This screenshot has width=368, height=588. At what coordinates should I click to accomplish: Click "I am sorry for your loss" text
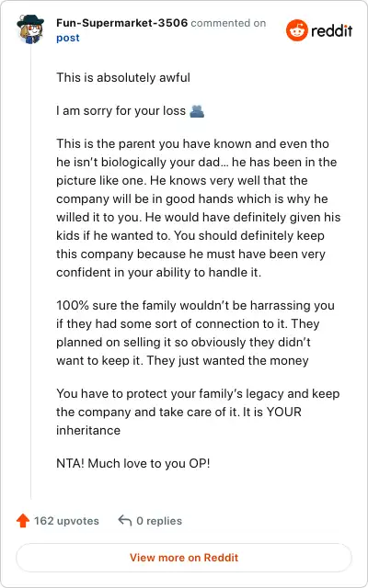tap(121, 111)
